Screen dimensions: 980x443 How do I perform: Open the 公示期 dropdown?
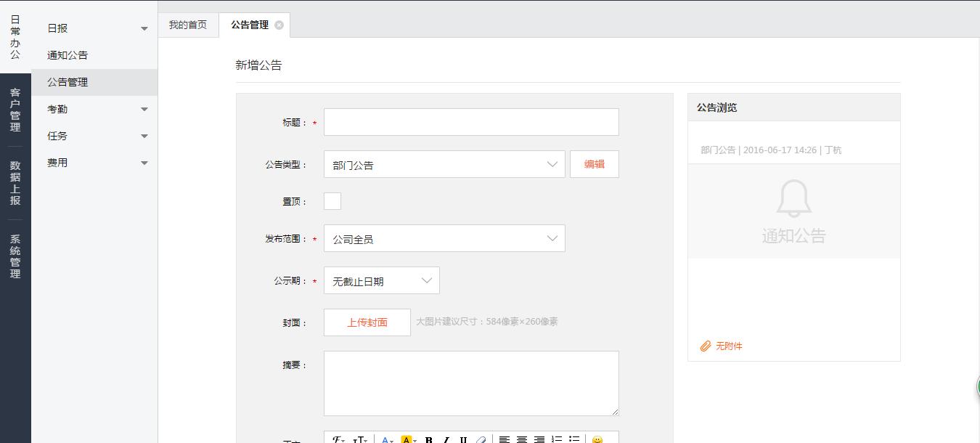click(381, 281)
